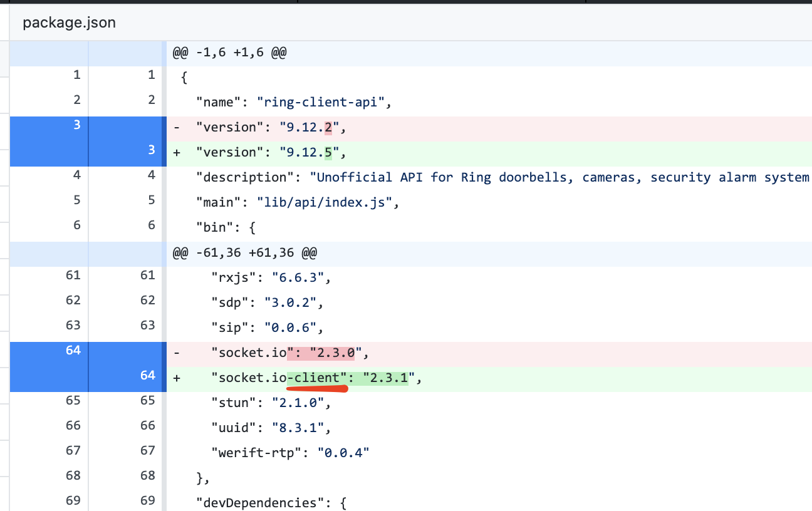This screenshot has width=812, height=511.
Task: Click the "bin": { line
Action: 489,227
